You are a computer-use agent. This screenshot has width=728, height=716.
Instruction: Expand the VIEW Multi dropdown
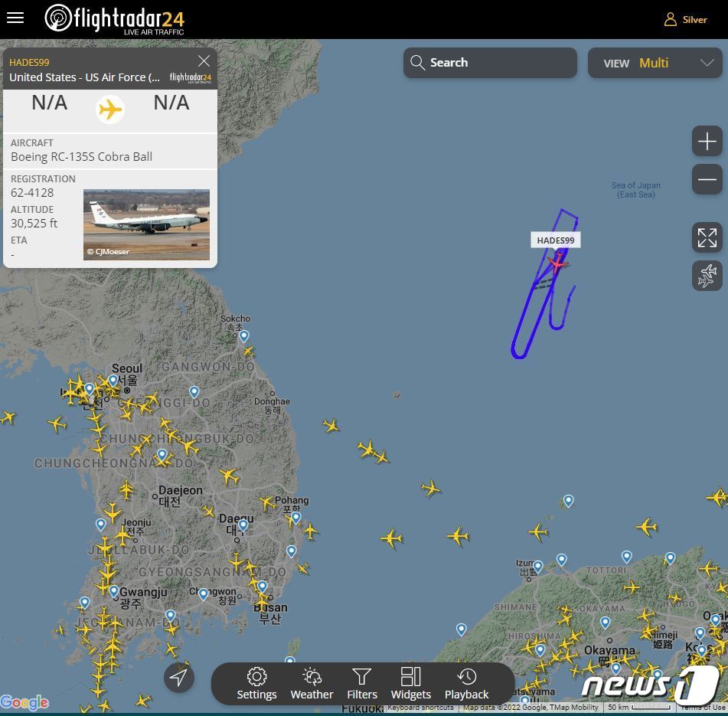655,63
